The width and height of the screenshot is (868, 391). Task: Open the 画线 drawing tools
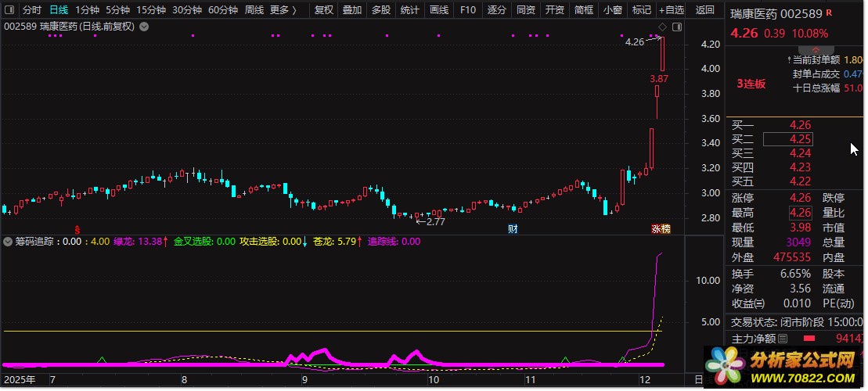(x=439, y=10)
